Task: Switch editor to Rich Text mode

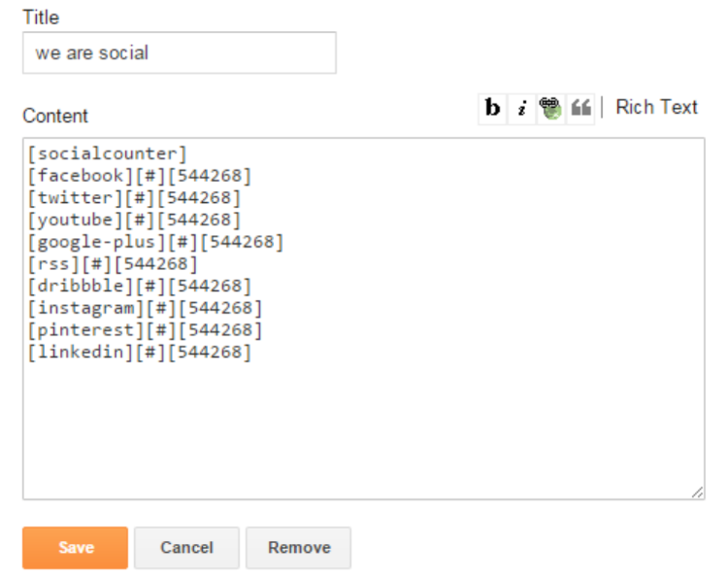Action: tap(656, 107)
